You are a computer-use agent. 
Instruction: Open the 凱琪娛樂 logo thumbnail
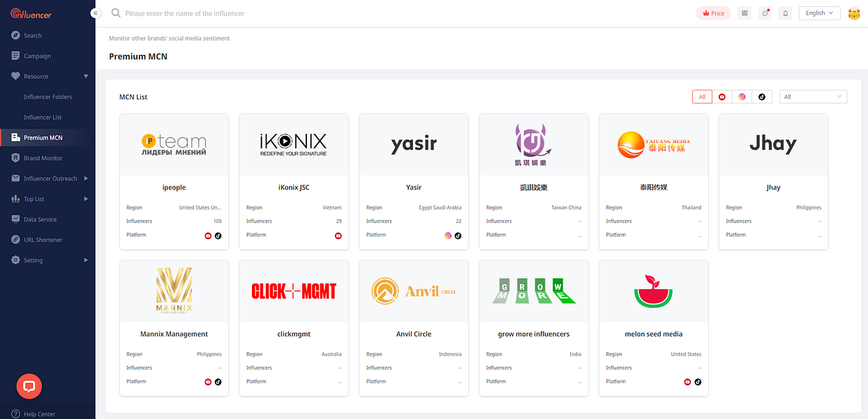pyautogui.click(x=534, y=145)
